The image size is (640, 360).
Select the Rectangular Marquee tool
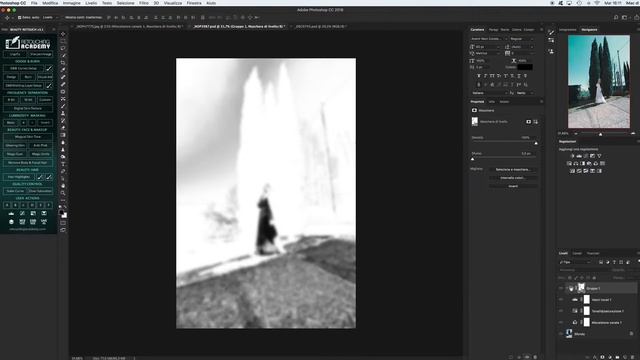63,41
